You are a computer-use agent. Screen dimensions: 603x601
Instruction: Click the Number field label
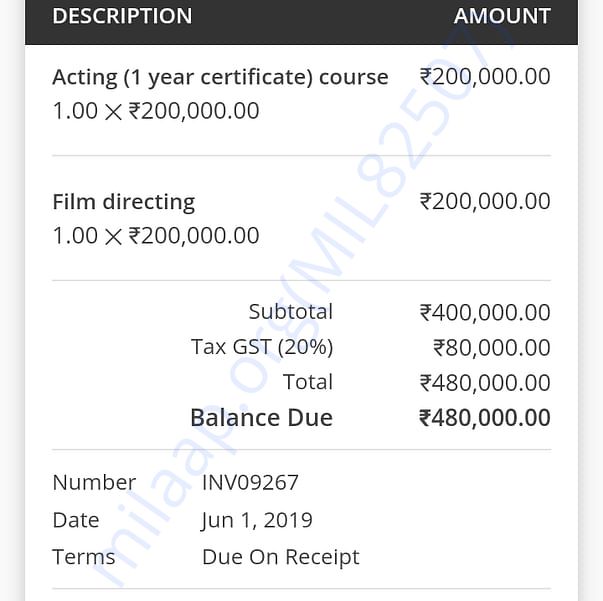click(x=94, y=482)
